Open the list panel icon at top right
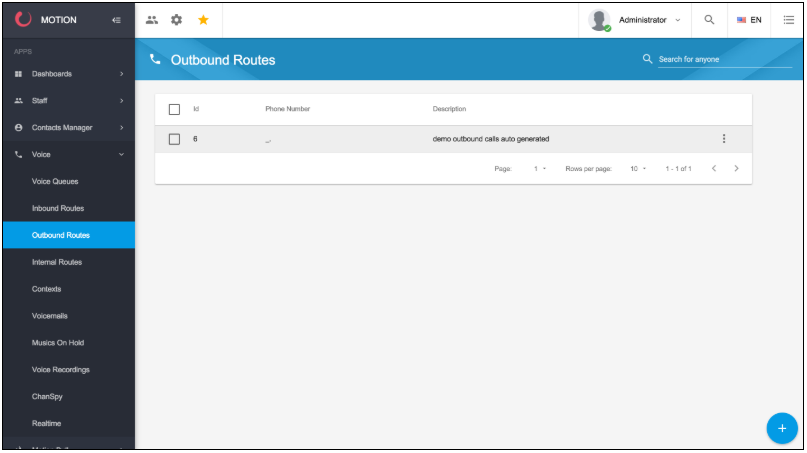Image resolution: width=807 pixels, height=453 pixels. (788, 20)
